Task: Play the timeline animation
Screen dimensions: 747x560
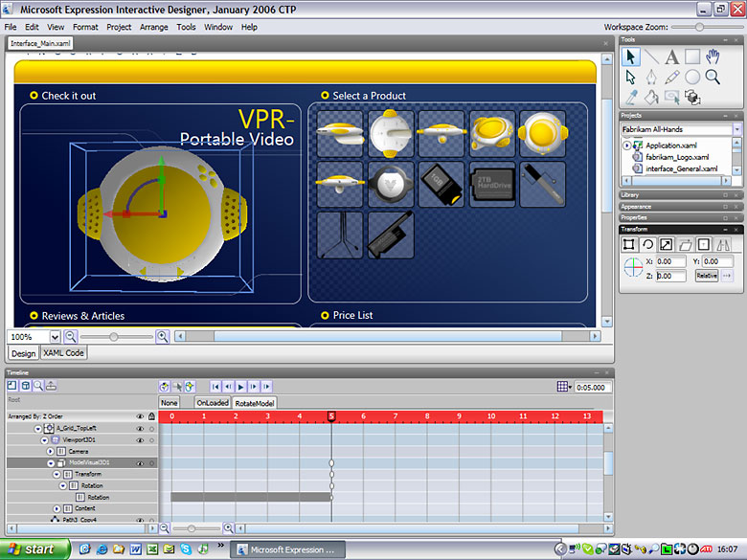Action: click(241, 386)
